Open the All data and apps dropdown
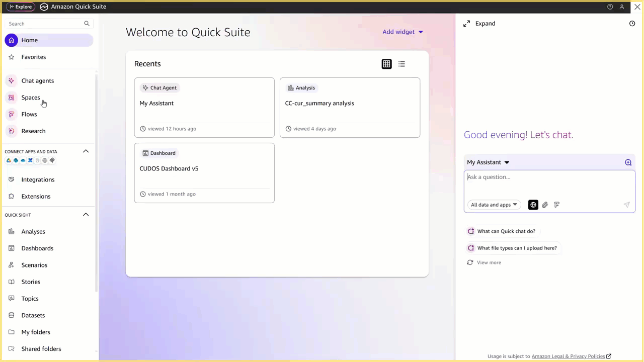The width and height of the screenshot is (644, 362). [x=493, y=205]
